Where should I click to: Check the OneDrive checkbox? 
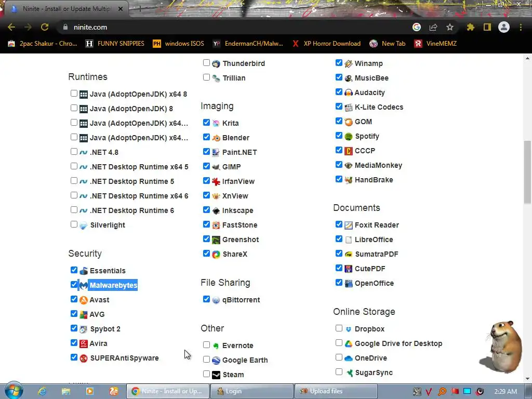pos(339,357)
